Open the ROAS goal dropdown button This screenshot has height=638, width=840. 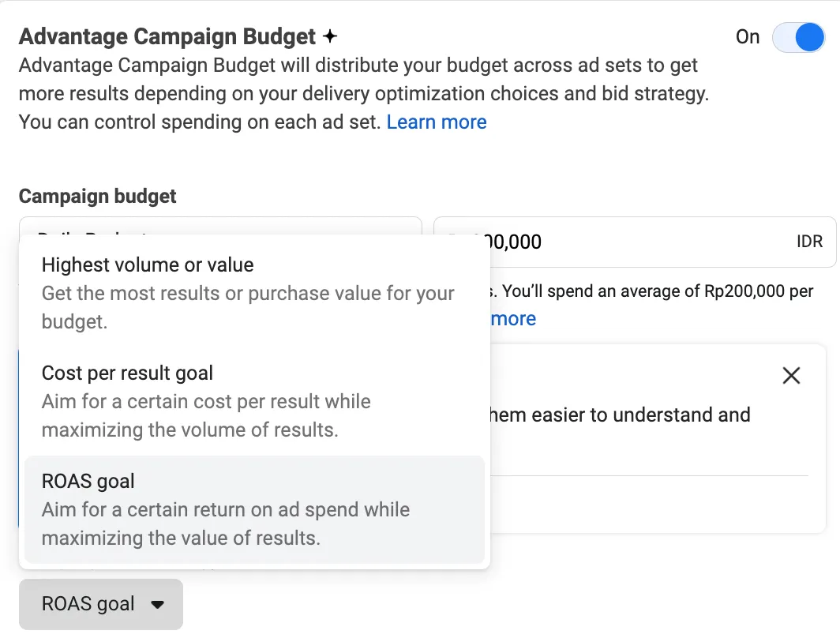[x=101, y=604]
